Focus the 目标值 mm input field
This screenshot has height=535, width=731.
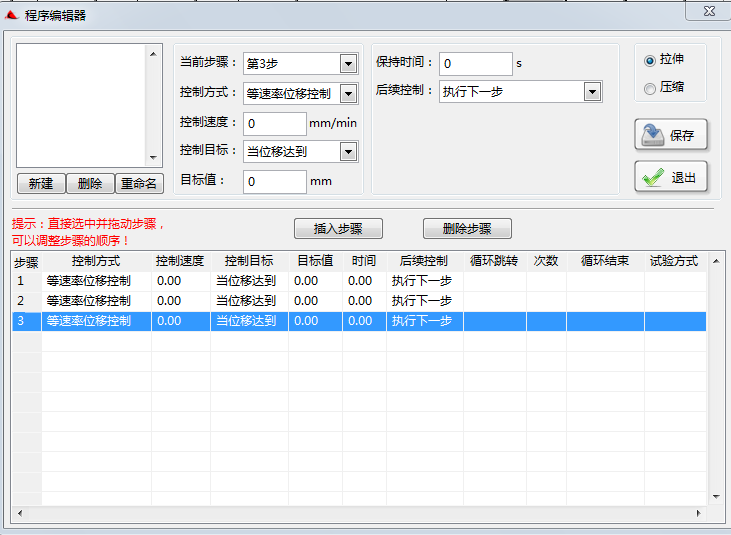275,181
